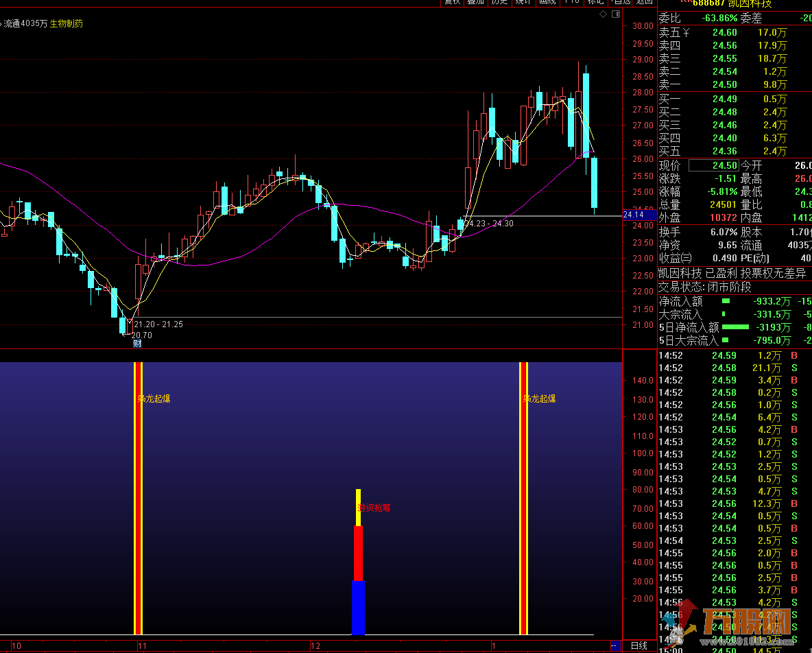The height and width of the screenshot is (653, 812).
Task: Click the 返回 back button
Action: [644, 2]
